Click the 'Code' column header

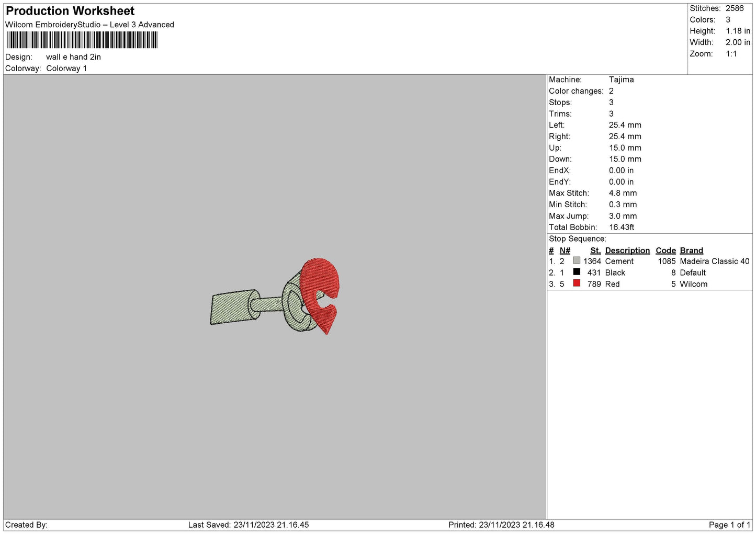click(666, 251)
